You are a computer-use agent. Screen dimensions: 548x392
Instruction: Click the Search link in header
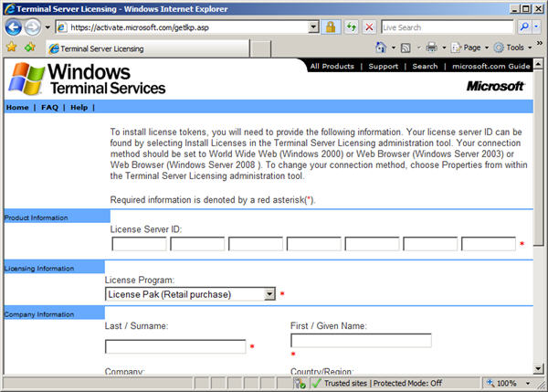pyautogui.click(x=425, y=67)
